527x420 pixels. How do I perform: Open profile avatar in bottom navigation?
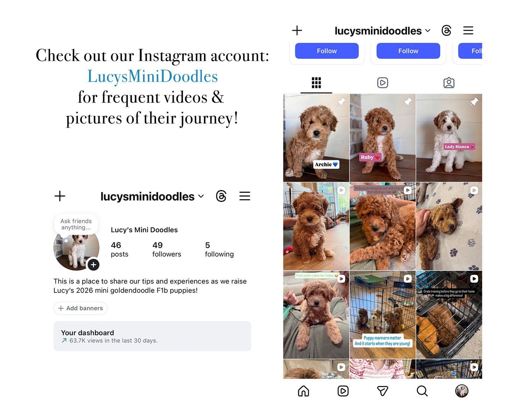462,391
